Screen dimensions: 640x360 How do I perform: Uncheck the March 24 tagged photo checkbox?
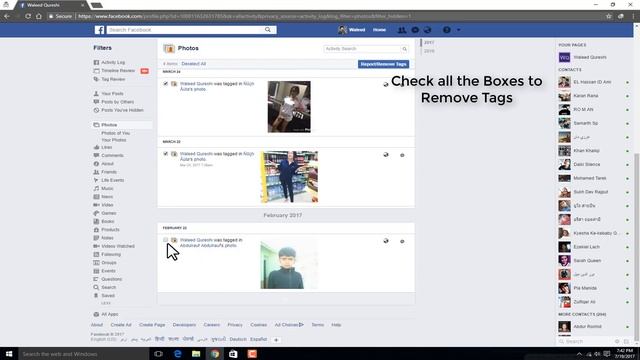click(165, 84)
